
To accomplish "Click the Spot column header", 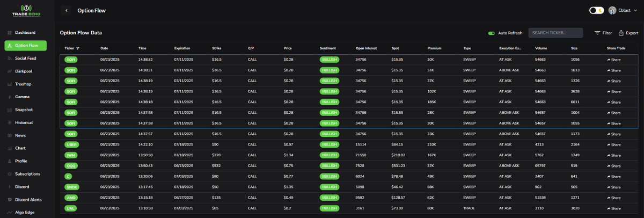I will (395, 48).
